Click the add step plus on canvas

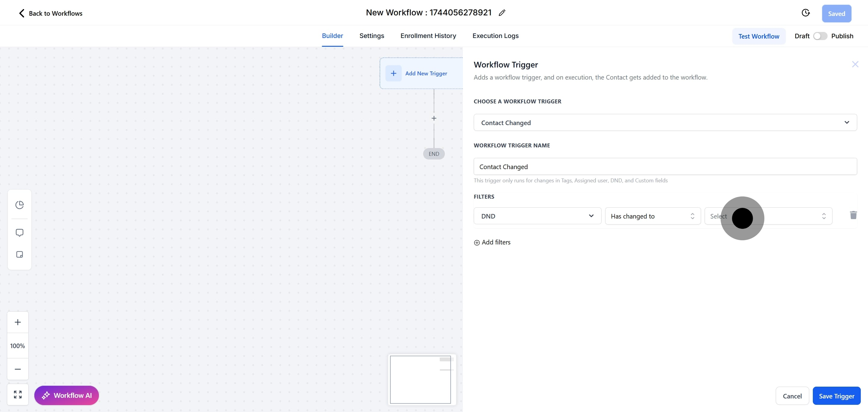click(x=434, y=118)
